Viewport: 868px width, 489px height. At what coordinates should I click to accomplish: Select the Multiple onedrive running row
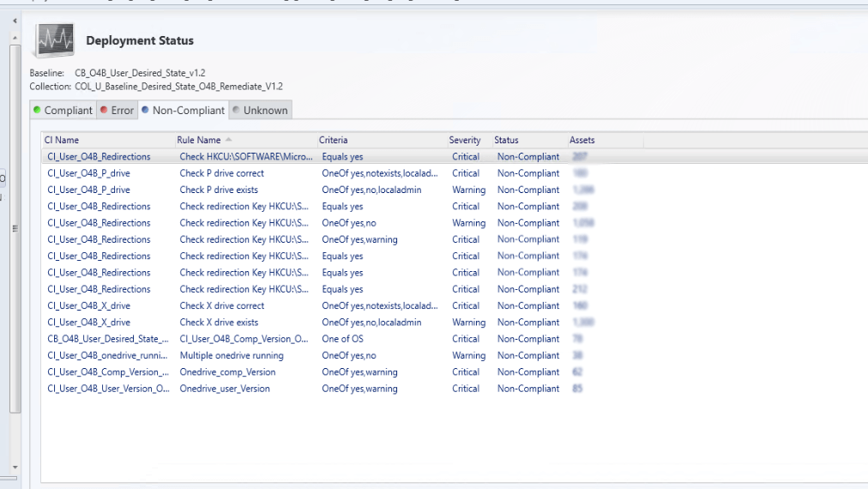(x=231, y=355)
